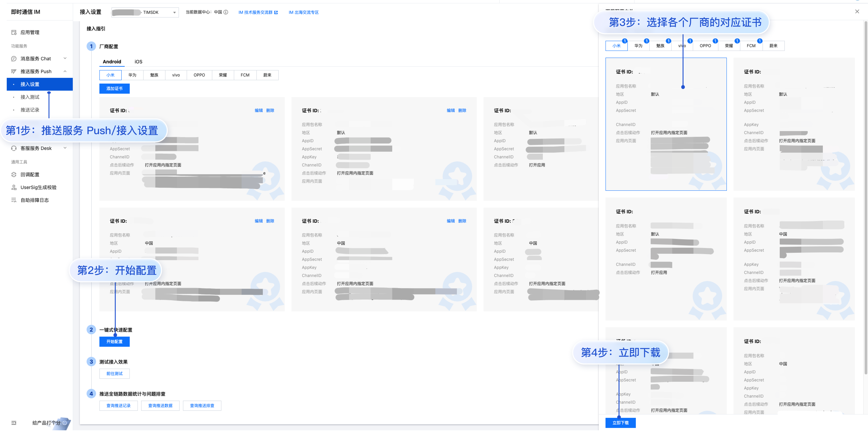The image size is (868, 433).
Task: Click the 立即下载 button
Action: [x=620, y=423]
